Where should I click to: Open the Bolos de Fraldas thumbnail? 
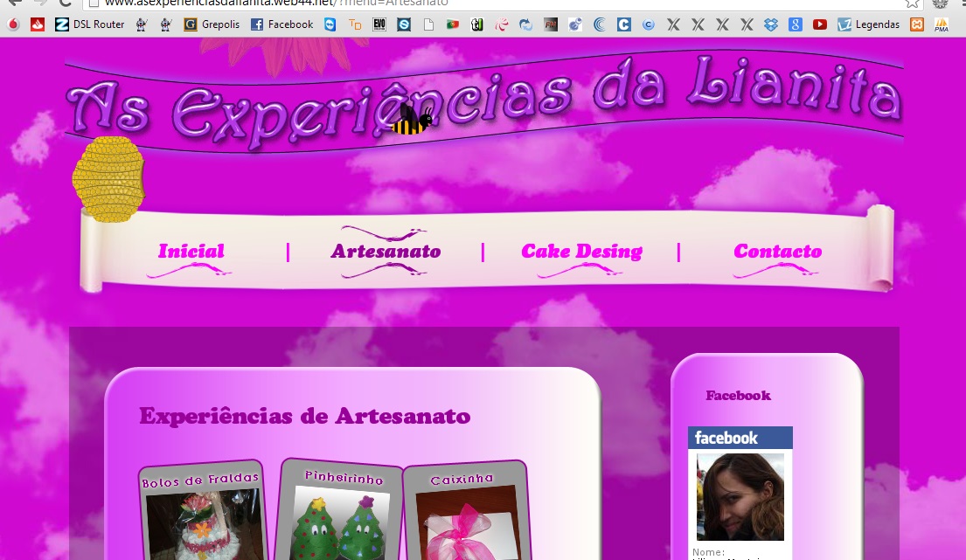pos(204,511)
